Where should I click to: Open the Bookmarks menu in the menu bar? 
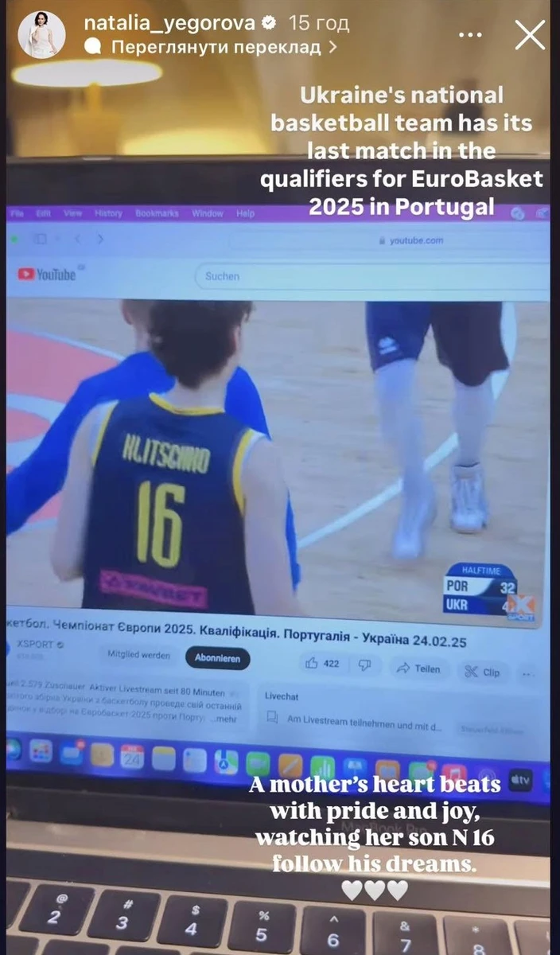[x=157, y=213]
